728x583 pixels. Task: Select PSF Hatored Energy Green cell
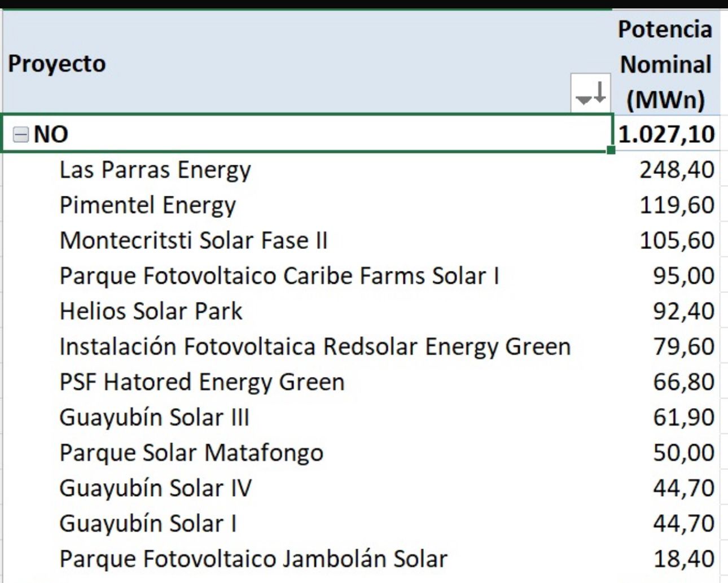202,382
